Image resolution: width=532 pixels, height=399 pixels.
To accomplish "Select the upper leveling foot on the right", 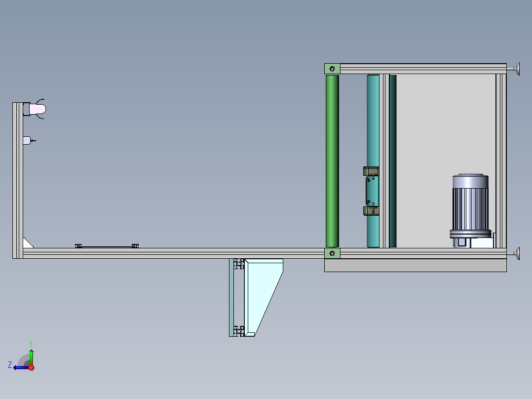I will pyautogui.click(x=514, y=69).
